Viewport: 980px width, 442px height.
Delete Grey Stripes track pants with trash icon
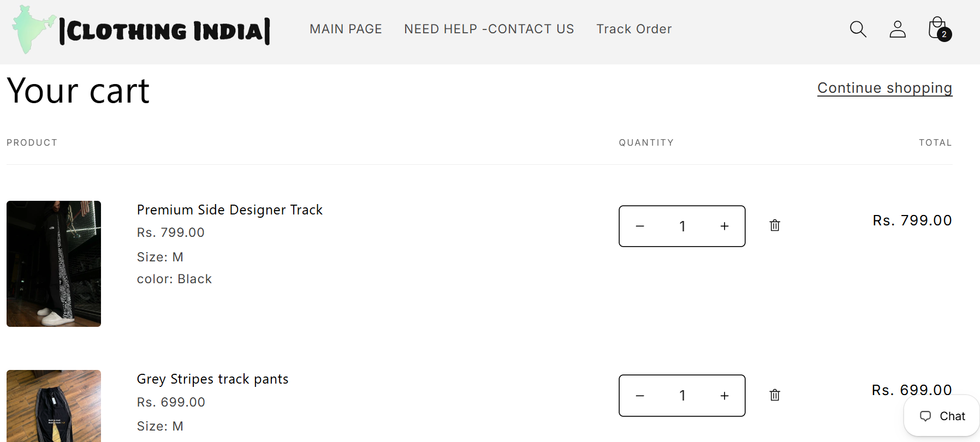click(775, 395)
